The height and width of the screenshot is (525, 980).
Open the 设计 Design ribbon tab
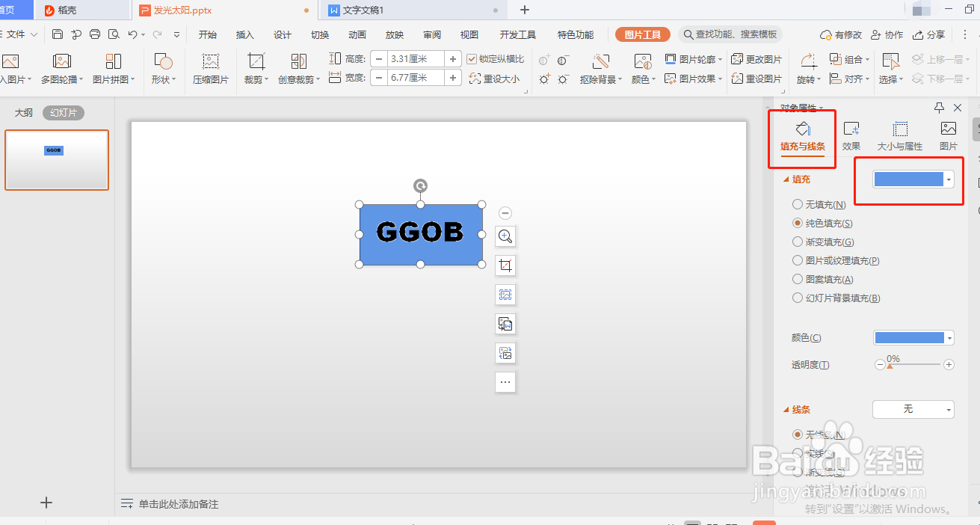pos(283,34)
